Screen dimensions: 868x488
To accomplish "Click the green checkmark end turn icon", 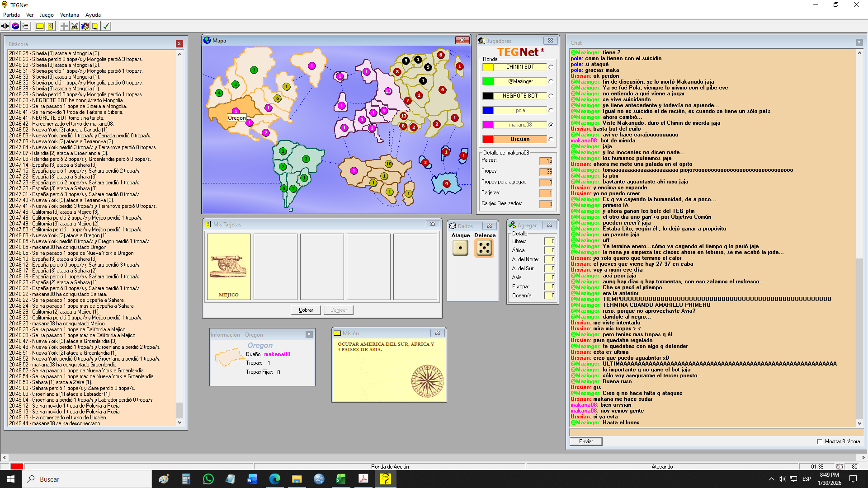I will click(106, 26).
